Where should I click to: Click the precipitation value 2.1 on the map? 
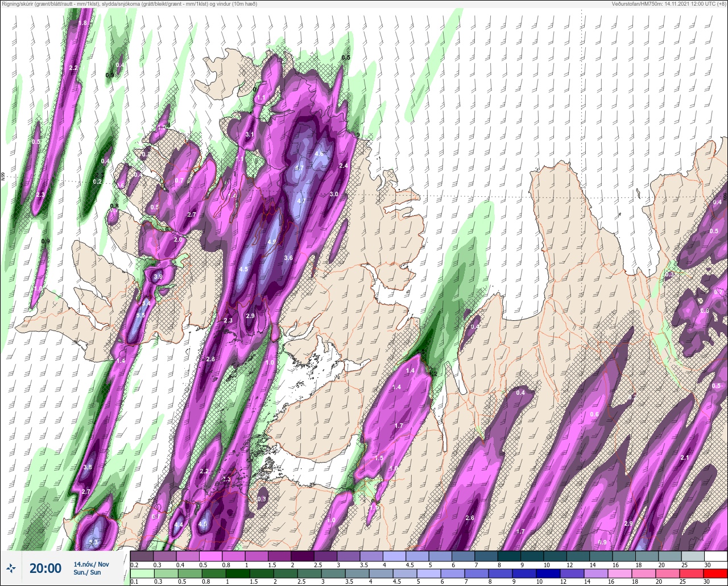685,457
